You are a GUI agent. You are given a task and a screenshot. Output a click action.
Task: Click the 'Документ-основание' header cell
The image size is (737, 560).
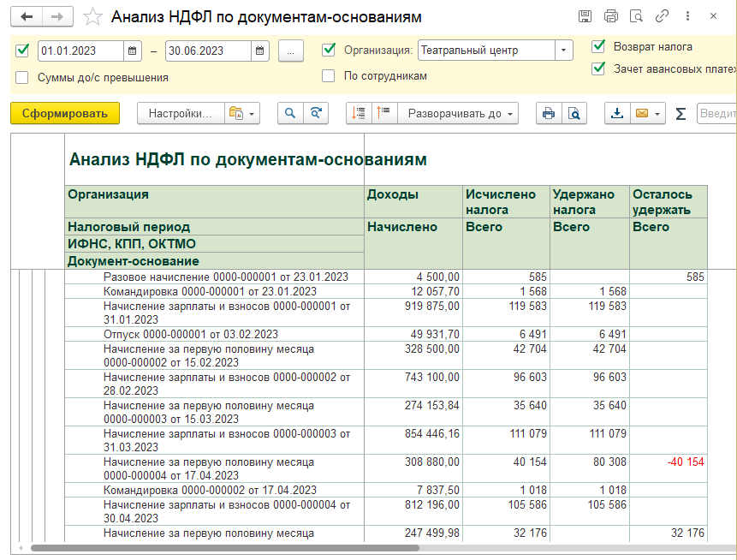tap(214, 261)
